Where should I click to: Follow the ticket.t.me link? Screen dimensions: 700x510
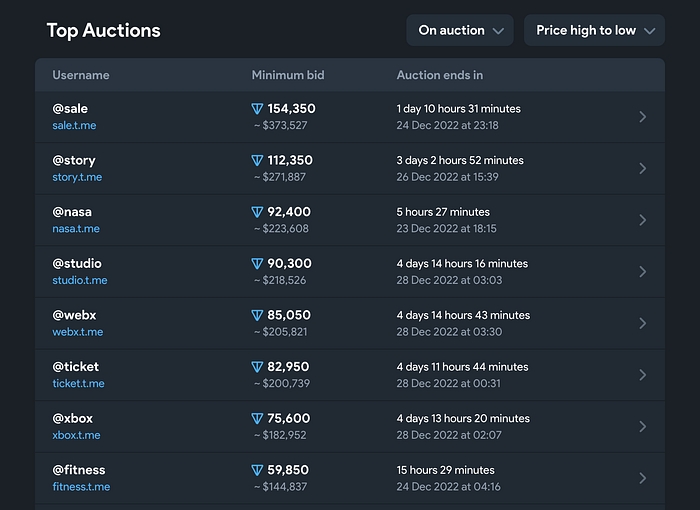[78, 384]
